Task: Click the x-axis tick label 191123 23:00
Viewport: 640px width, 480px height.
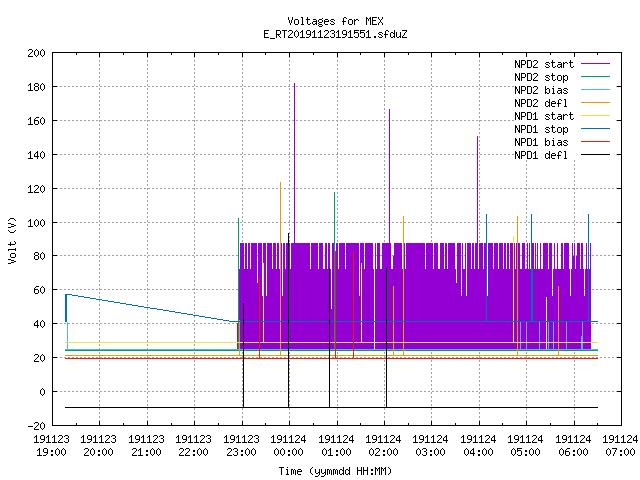Action: point(242,446)
